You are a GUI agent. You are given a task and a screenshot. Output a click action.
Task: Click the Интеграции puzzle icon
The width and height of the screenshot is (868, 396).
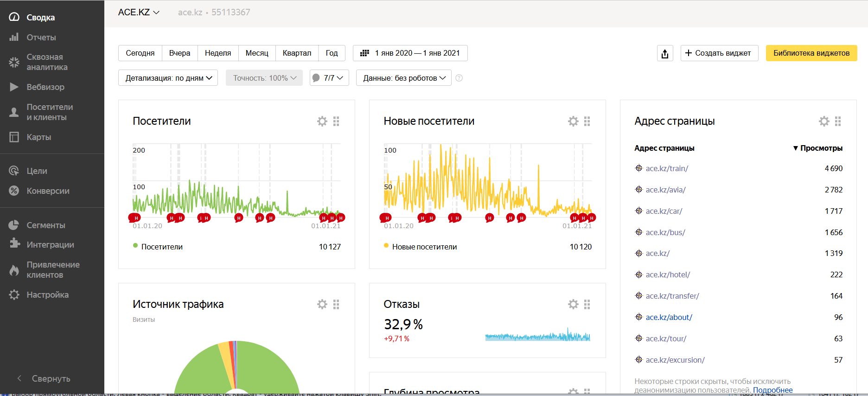(x=14, y=243)
